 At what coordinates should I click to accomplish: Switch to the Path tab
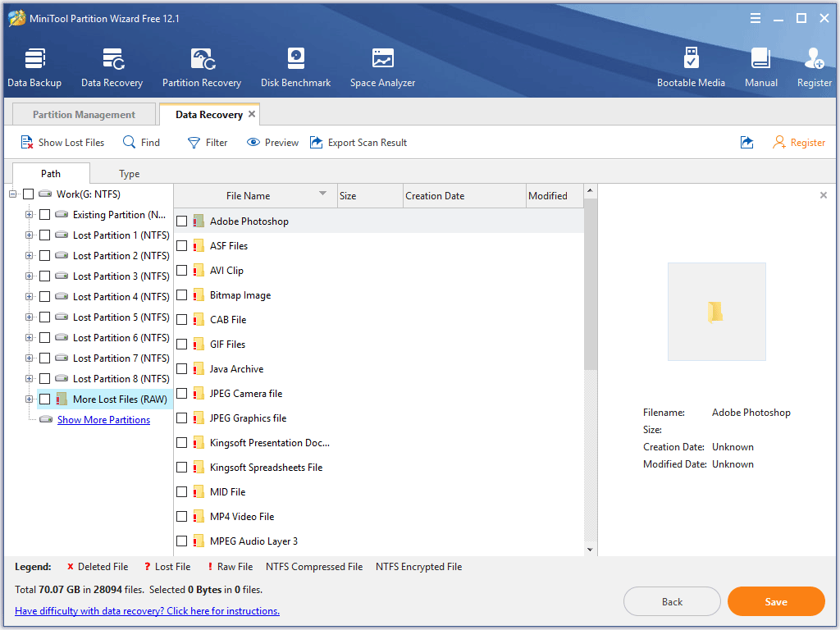(51, 174)
